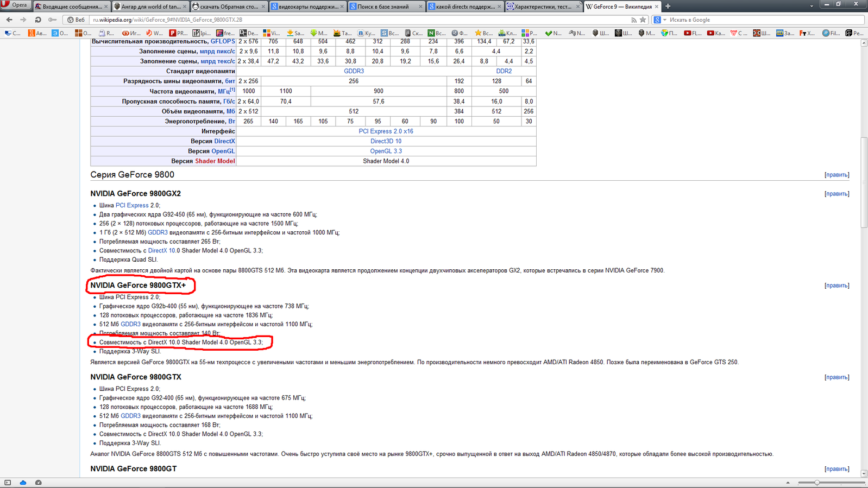Open a new tab with plus button

pos(668,7)
